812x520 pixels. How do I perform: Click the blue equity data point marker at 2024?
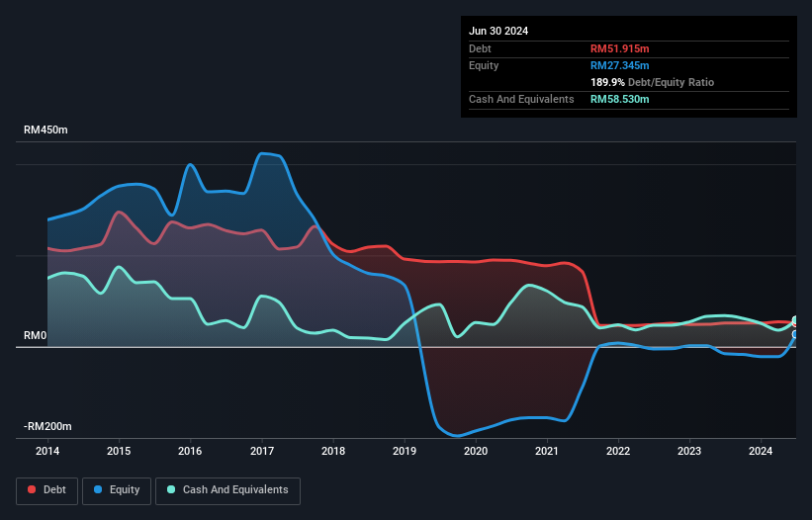coord(795,335)
